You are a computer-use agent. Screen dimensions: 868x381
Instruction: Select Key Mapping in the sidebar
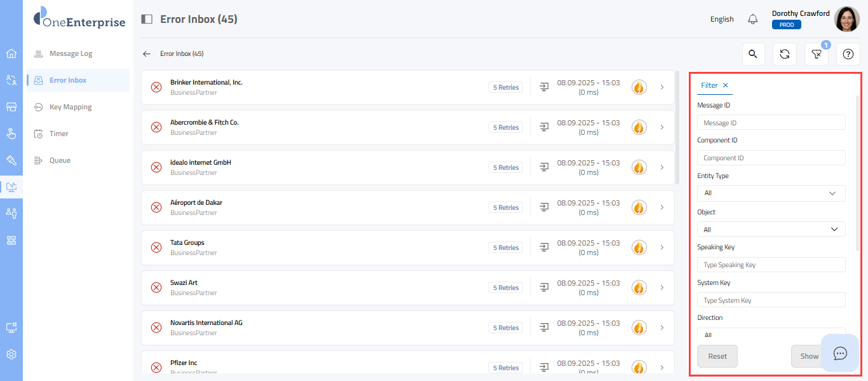[x=71, y=107]
